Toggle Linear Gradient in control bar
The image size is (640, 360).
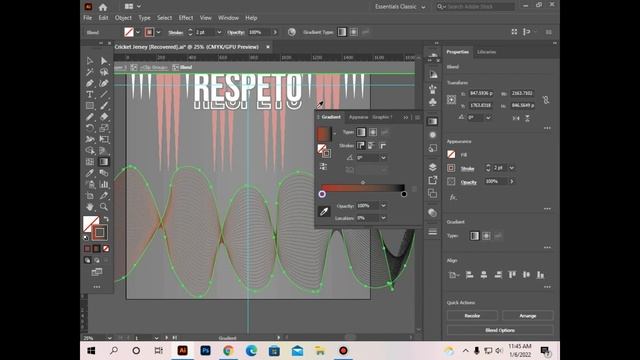[342, 32]
